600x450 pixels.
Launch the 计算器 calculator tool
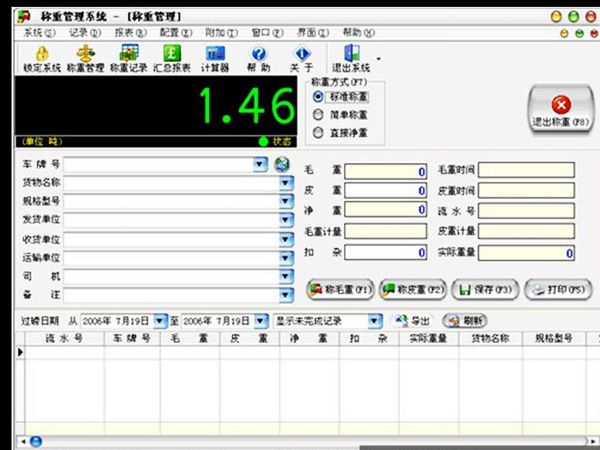click(x=216, y=54)
